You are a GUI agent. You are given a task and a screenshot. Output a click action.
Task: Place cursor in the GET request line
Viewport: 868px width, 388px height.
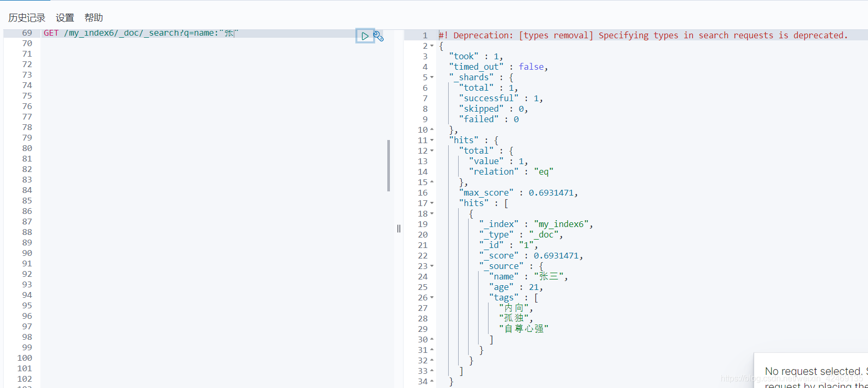coord(141,33)
